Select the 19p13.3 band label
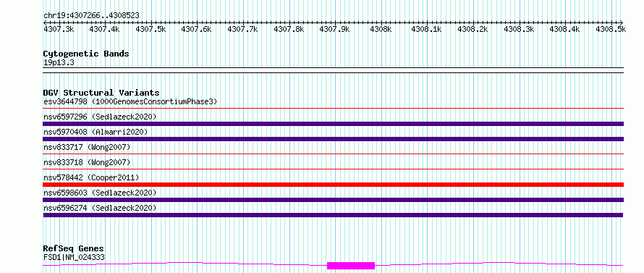 (x=59, y=63)
